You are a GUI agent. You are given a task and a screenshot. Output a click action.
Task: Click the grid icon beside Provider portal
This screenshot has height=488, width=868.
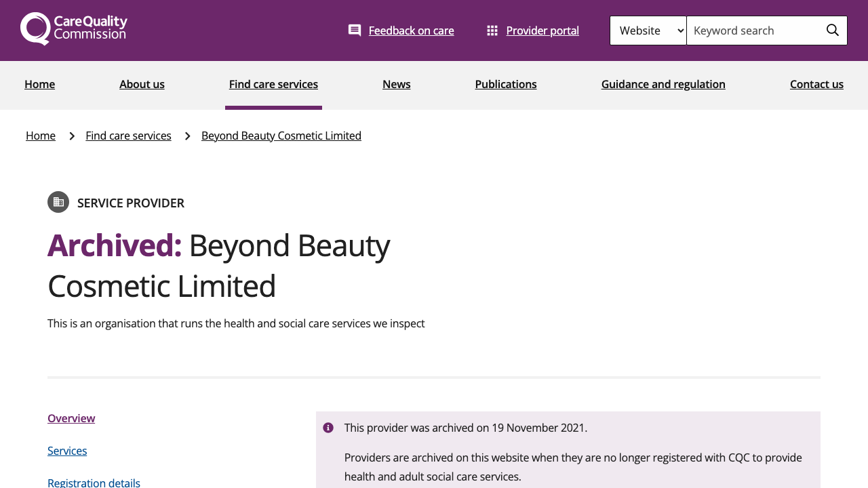coord(492,28)
